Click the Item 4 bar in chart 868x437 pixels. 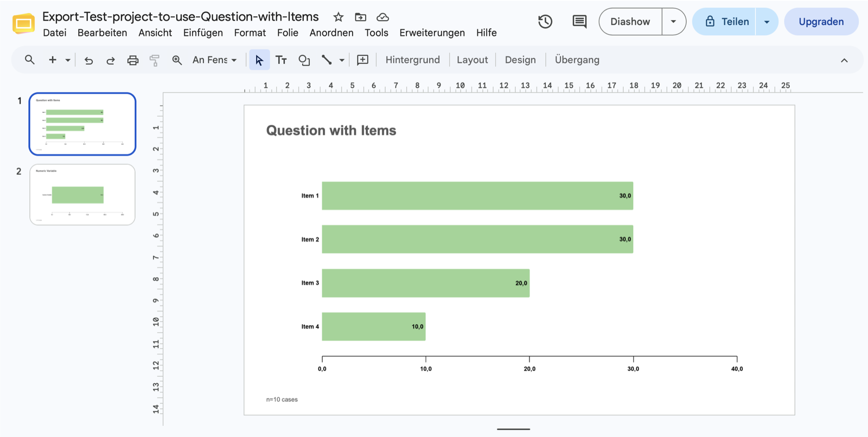point(374,326)
